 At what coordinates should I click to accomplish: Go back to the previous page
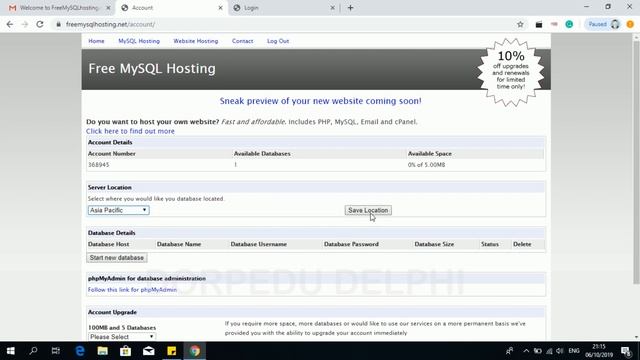pyautogui.click(x=10, y=24)
